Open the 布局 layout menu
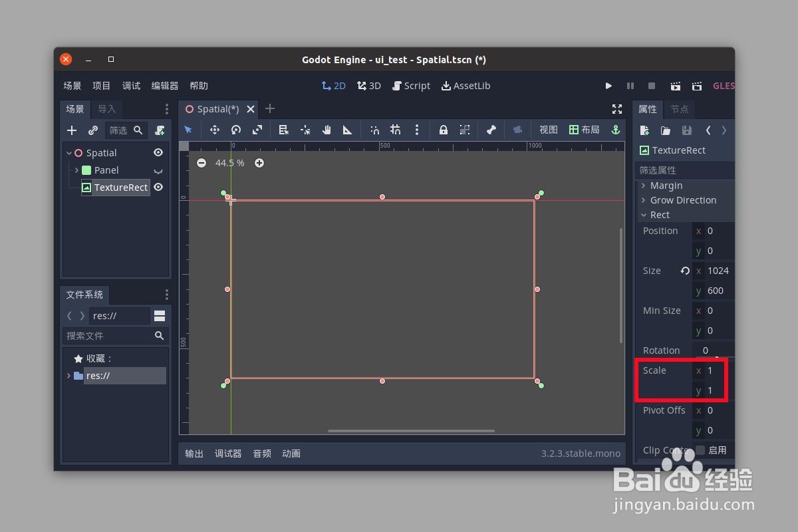Image resolution: width=798 pixels, height=532 pixels. pyautogui.click(x=584, y=130)
